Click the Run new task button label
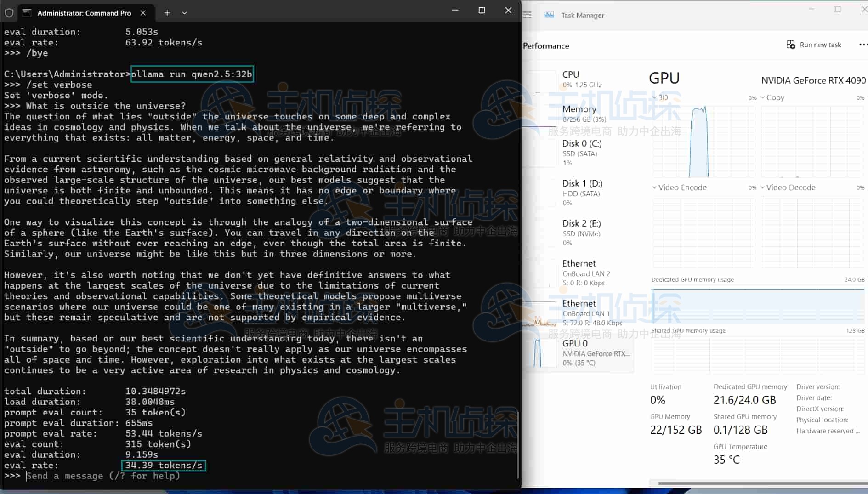 [x=820, y=45]
